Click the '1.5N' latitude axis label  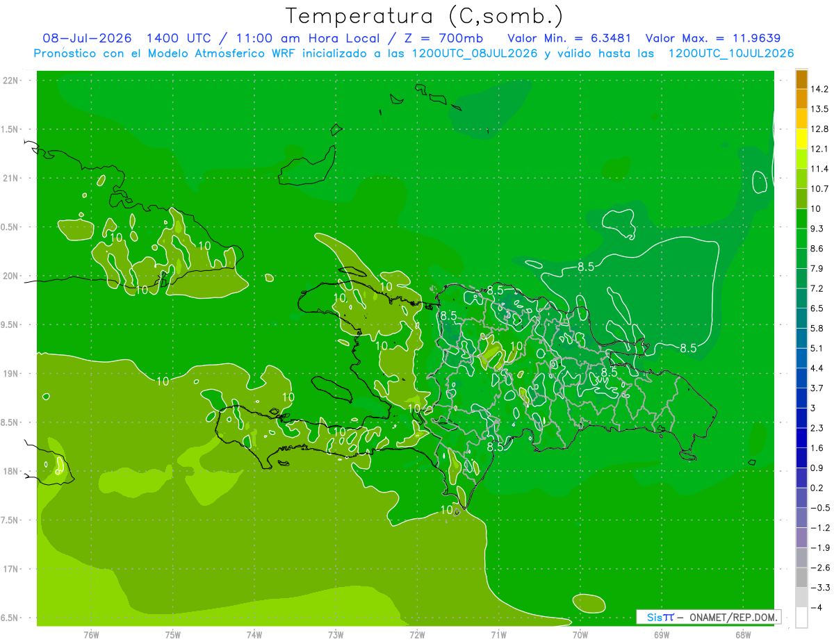[11, 129]
